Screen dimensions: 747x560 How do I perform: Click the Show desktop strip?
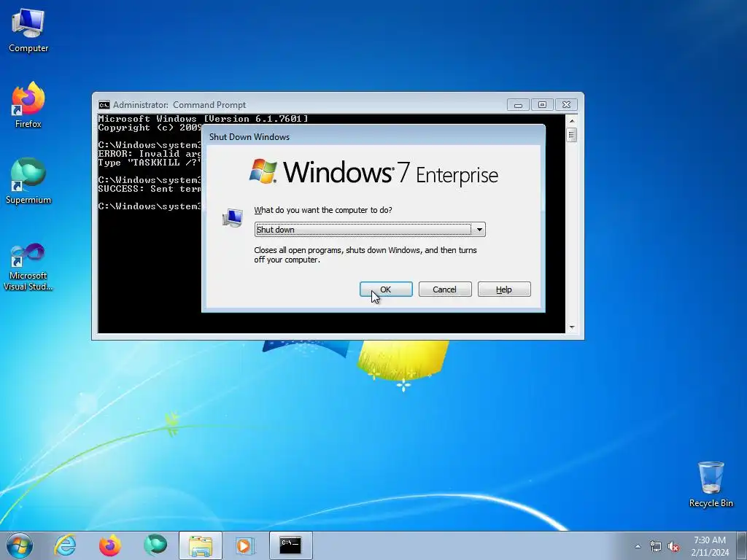742,545
